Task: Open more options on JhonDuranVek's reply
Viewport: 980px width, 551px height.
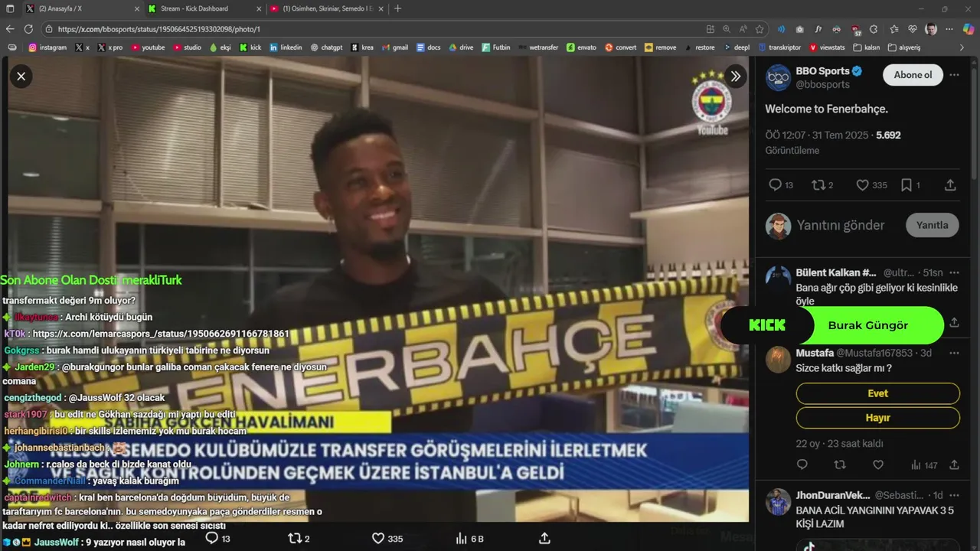Action: [954, 495]
